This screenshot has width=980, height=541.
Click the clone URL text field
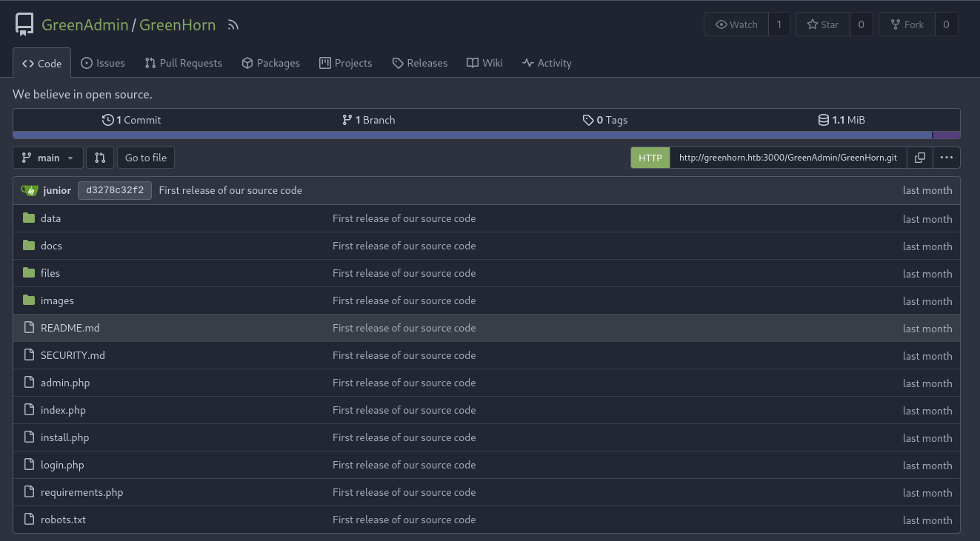(787, 158)
